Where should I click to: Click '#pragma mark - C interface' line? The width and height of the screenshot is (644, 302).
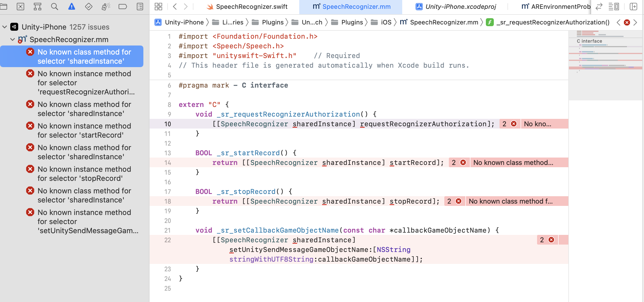click(x=233, y=85)
